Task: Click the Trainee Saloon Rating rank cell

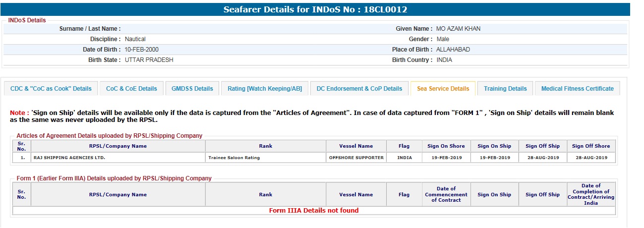Action: [x=234, y=158]
